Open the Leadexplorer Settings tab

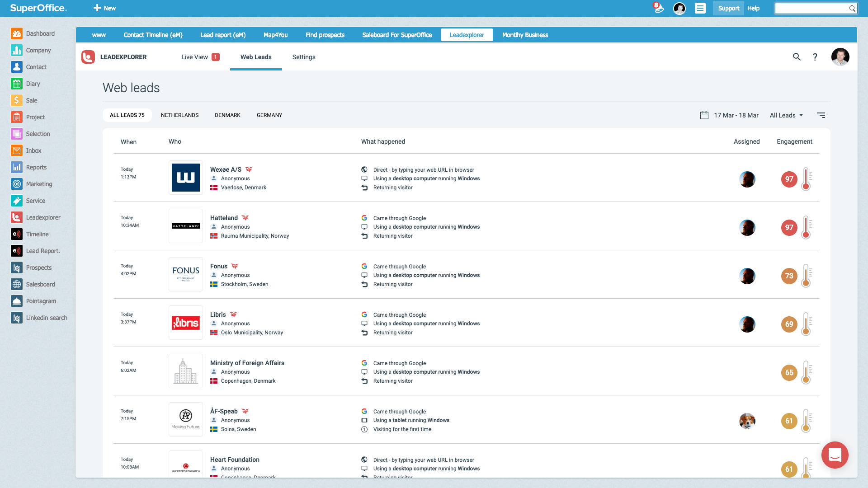tap(304, 57)
